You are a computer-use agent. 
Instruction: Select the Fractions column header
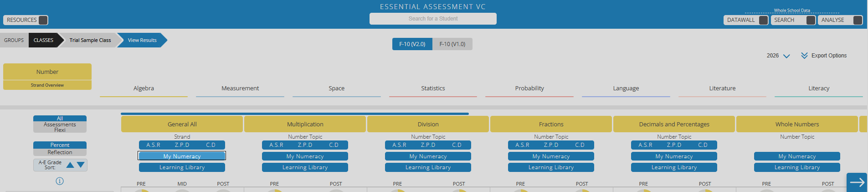[x=551, y=124]
